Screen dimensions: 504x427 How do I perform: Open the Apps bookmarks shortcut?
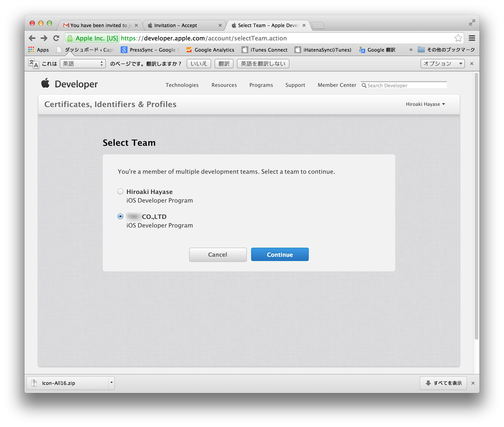(38, 50)
